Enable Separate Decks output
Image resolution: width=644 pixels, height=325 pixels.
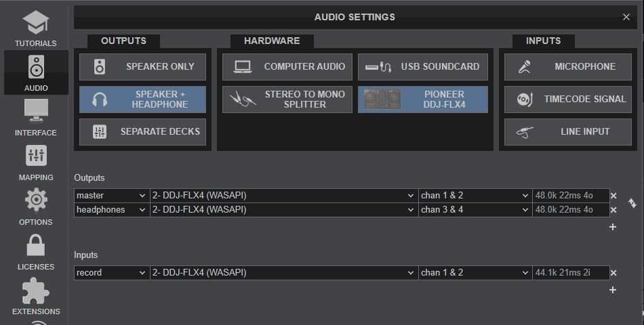tap(142, 131)
